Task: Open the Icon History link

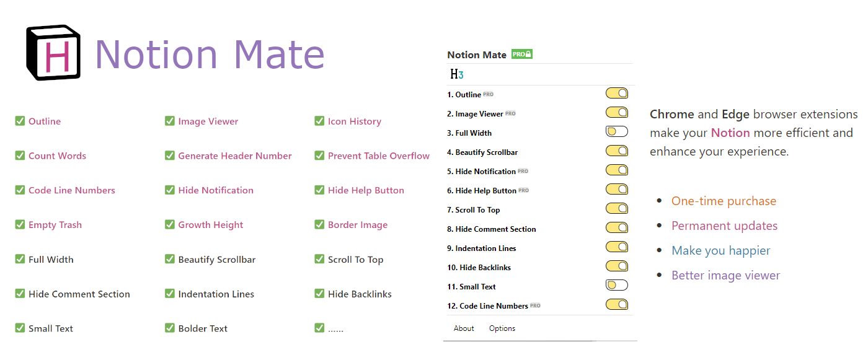Action: pos(355,121)
